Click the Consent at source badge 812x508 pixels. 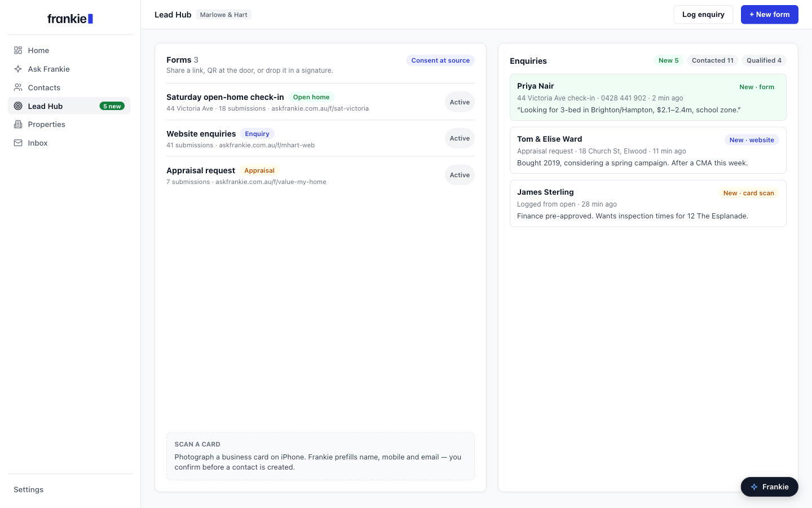pos(440,60)
